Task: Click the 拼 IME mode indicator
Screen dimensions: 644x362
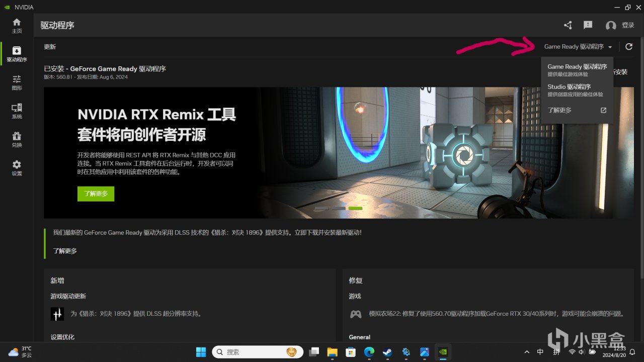Action: click(x=556, y=352)
